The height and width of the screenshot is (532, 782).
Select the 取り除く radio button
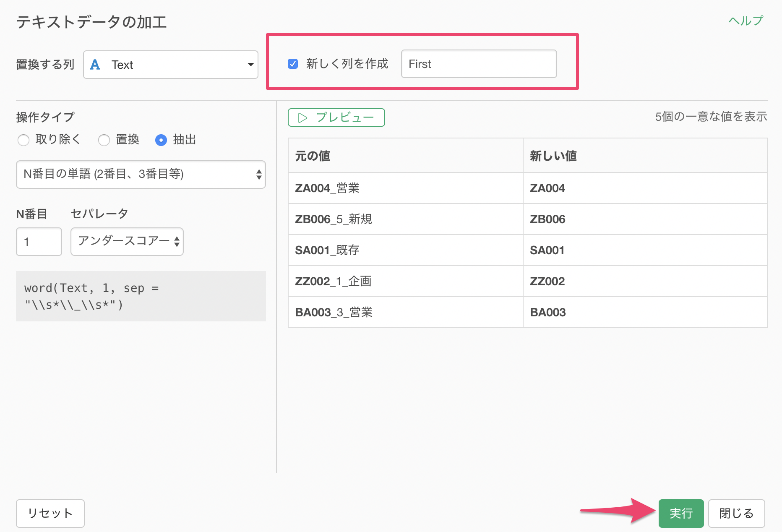(x=23, y=140)
